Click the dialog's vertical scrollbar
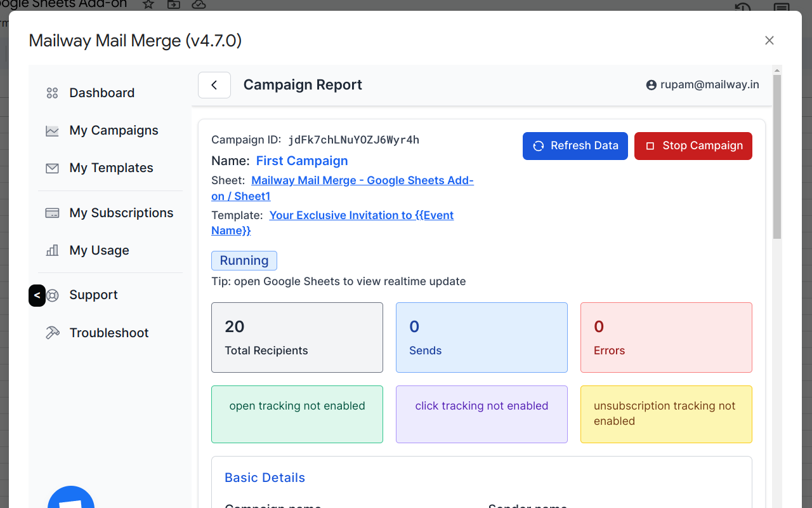The width and height of the screenshot is (812, 508). (x=777, y=157)
